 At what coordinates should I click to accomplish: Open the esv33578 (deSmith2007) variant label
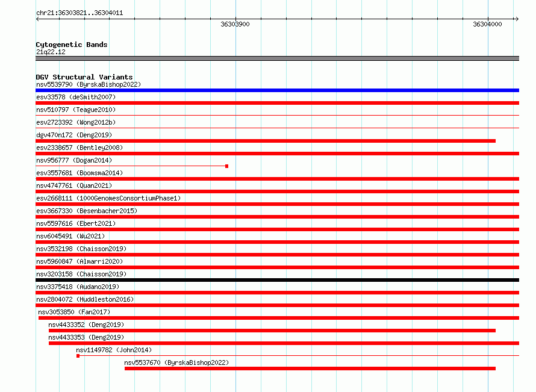[x=76, y=97]
